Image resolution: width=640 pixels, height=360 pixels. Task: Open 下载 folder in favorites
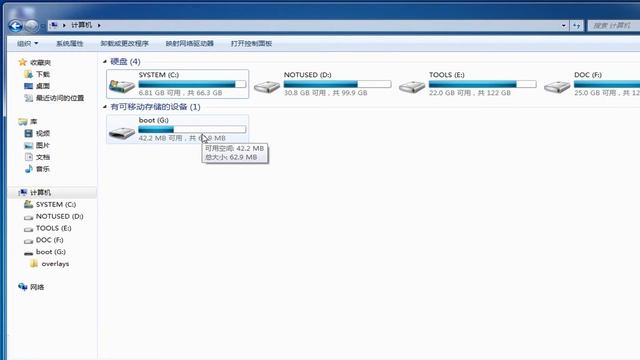click(38, 74)
